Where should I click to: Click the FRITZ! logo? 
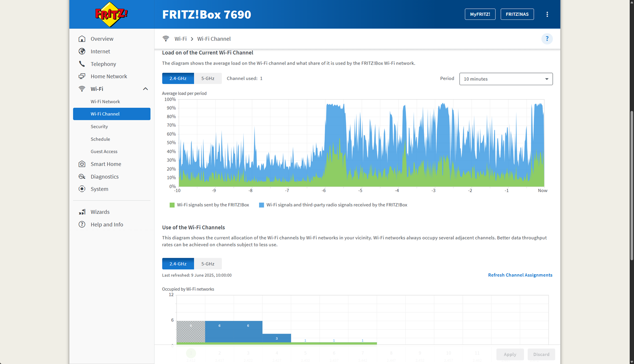click(x=111, y=14)
